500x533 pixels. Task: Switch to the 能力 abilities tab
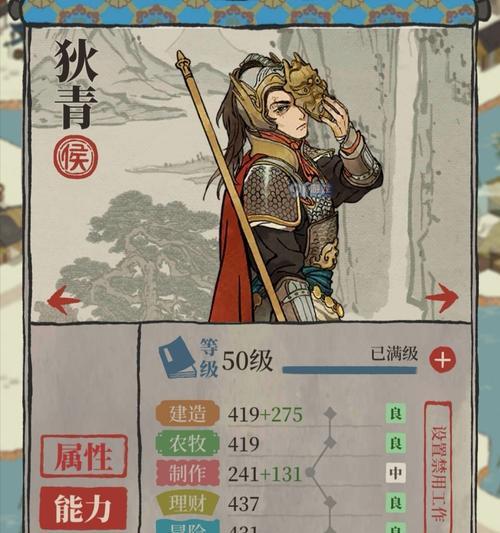pos(84,508)
